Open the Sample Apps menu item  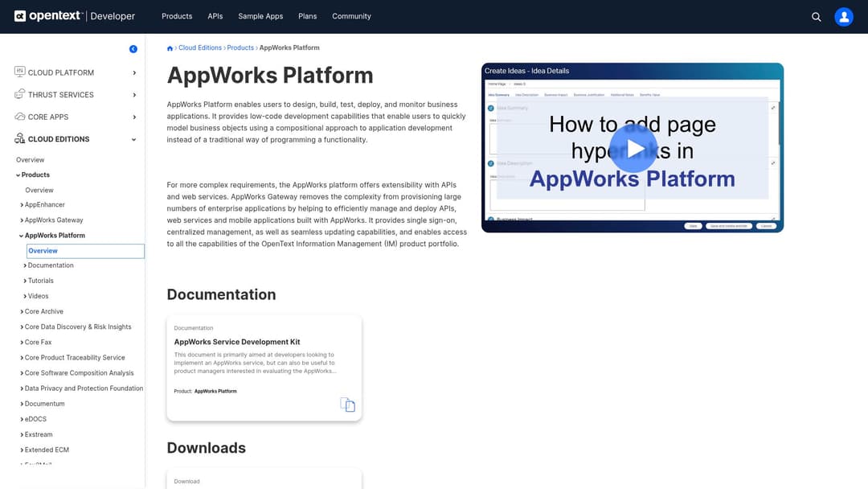click(x=260, y=16)
